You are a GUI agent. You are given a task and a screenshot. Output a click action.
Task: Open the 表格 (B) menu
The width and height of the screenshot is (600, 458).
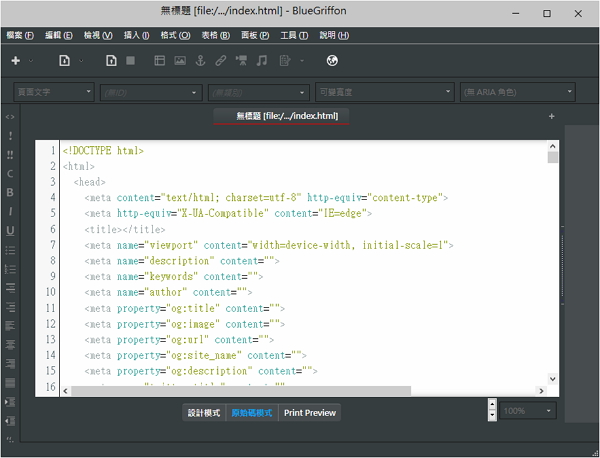click(x=215, y=36)
